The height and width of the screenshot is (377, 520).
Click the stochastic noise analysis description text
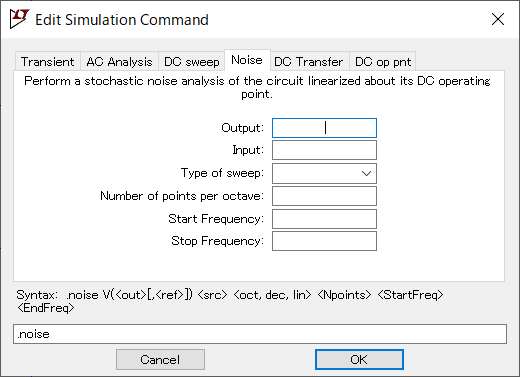[x=257, y=87]
